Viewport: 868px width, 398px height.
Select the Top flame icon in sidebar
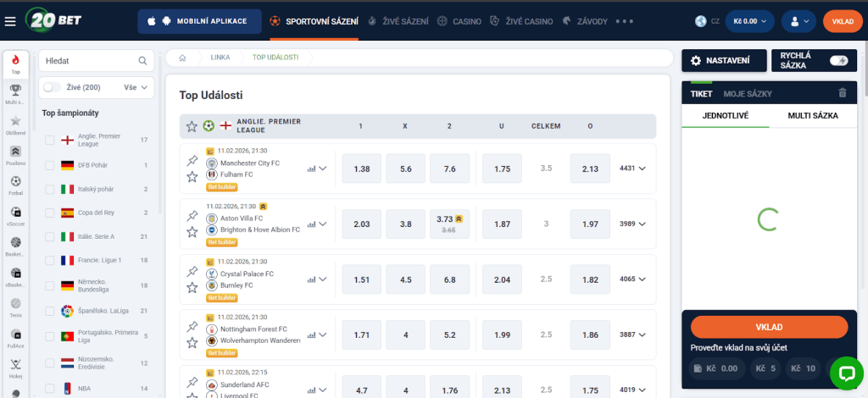point(15,64)
